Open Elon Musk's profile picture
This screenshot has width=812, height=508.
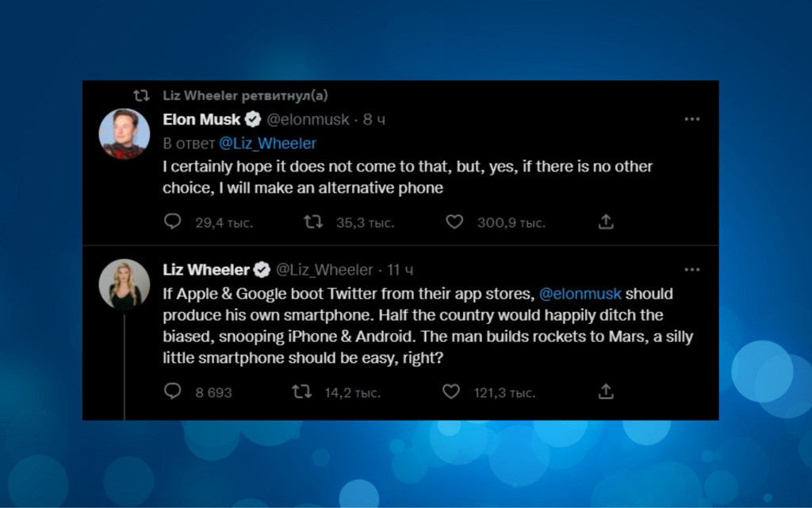[124, 133]
